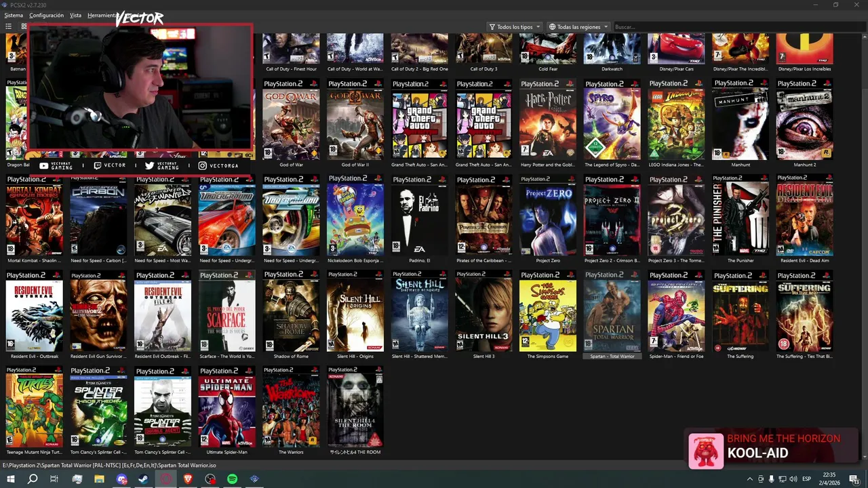Click the game grid view icon
This screenshot has width=868, height=488.
click(24, 26)
